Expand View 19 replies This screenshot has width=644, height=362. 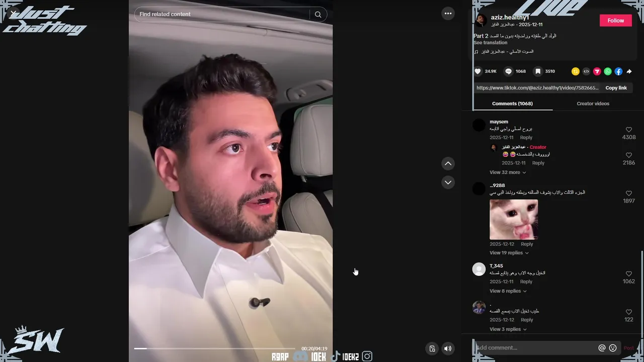[509, 253]
